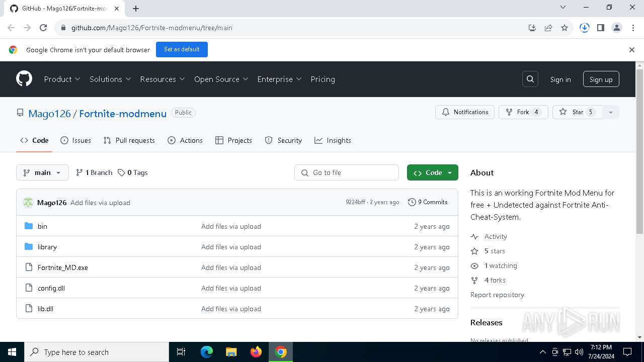Click the Sign up button
The image size is (644, 362).
pyautogui.click(x=601, y=79)
